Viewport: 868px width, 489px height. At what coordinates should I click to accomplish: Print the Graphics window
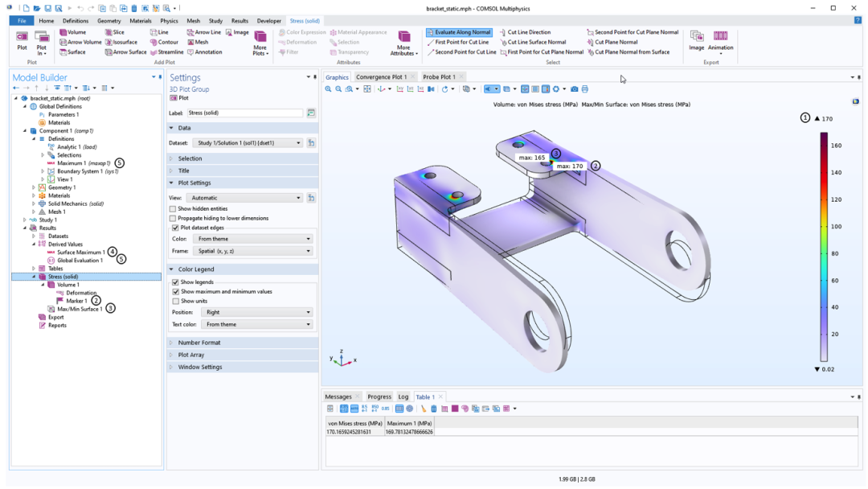[584, 89]
